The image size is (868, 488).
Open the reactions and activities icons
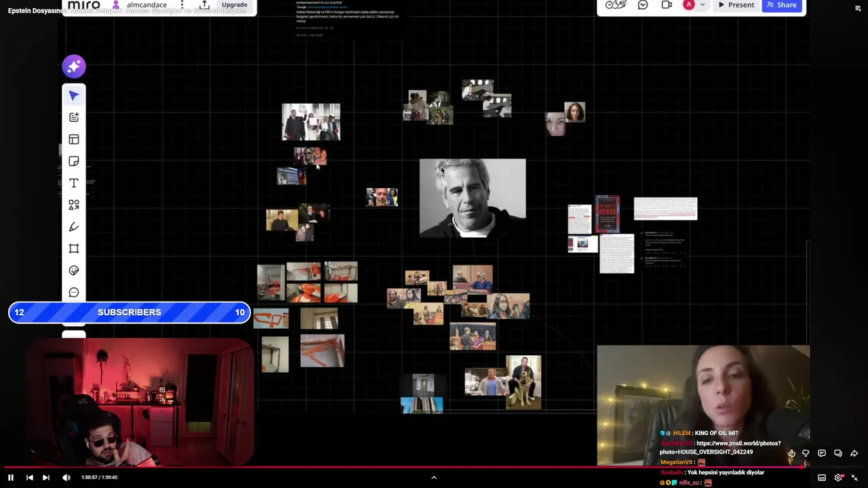click(x=616, y=5)
